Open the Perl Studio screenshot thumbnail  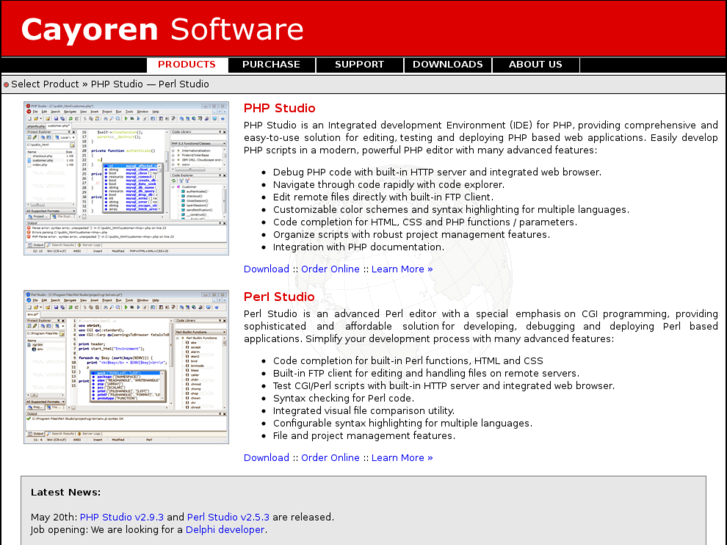click(x=126, y=367)
